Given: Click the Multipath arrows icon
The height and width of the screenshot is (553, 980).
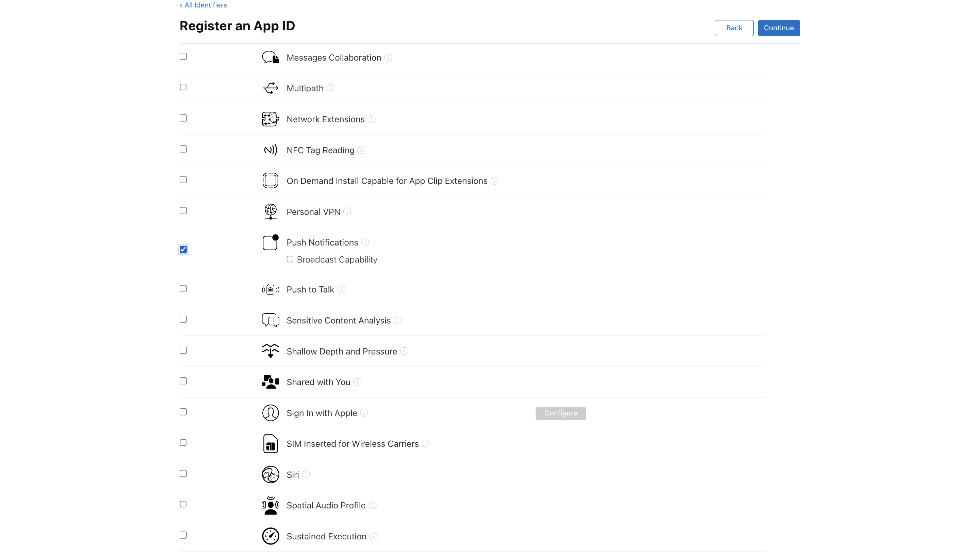Looking at the screenshot, I should coord(271,88).
